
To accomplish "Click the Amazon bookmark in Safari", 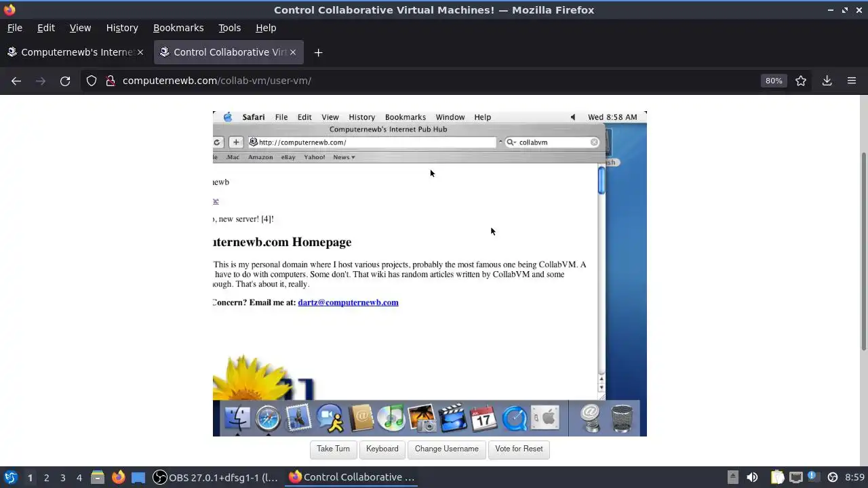I will coord(260,157).
